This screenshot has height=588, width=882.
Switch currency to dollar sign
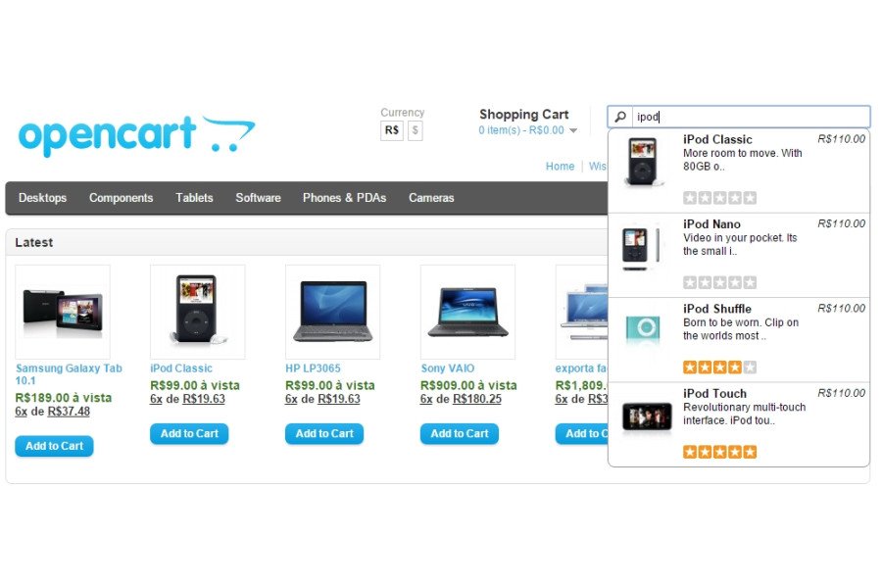click(416, 130)
